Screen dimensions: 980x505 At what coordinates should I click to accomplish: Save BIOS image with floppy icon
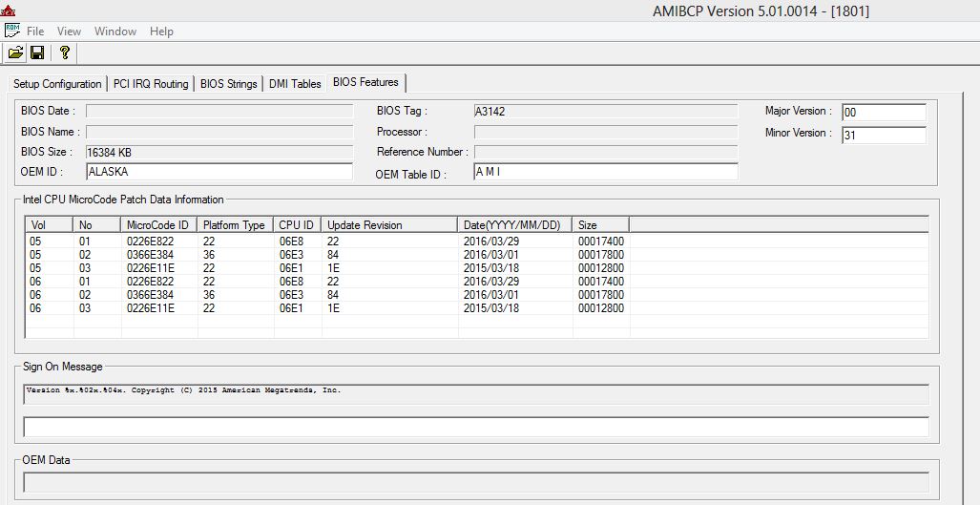point(37,53)
